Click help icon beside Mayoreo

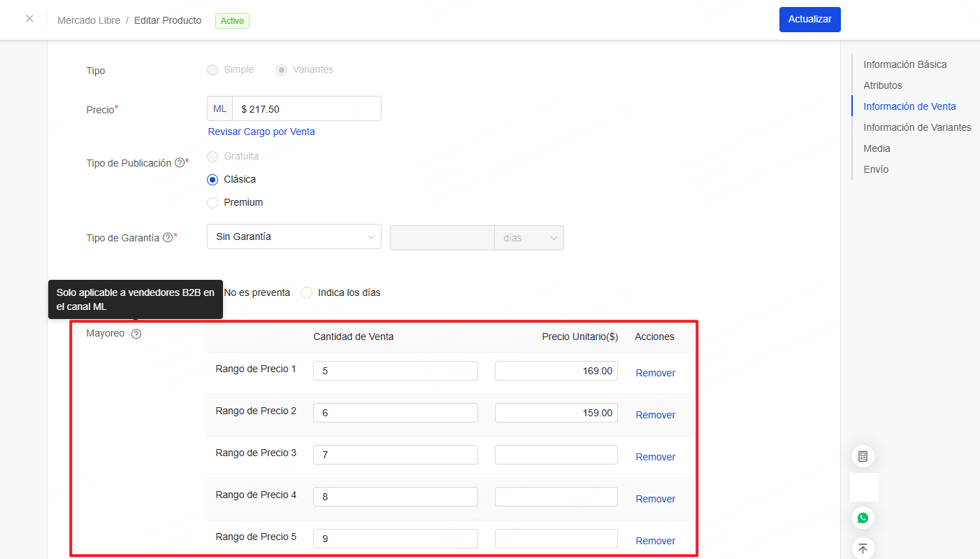[136, 334]
